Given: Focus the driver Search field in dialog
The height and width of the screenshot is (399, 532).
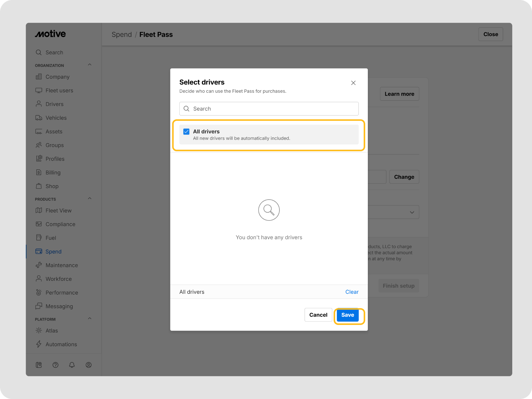Looking at the screenshot, I should pos(269,109).
